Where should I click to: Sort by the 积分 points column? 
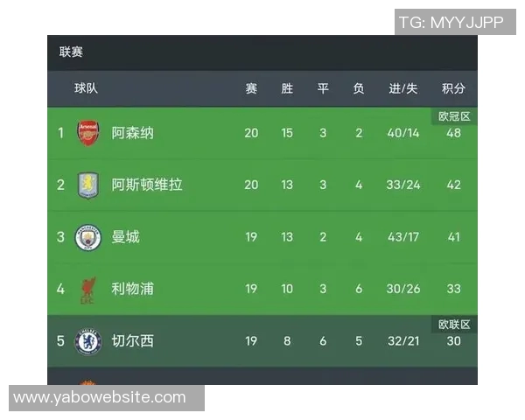pos(453,88)
